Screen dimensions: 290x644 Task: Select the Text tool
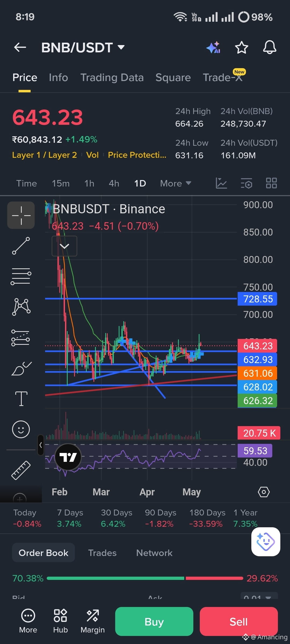[21, 399]
